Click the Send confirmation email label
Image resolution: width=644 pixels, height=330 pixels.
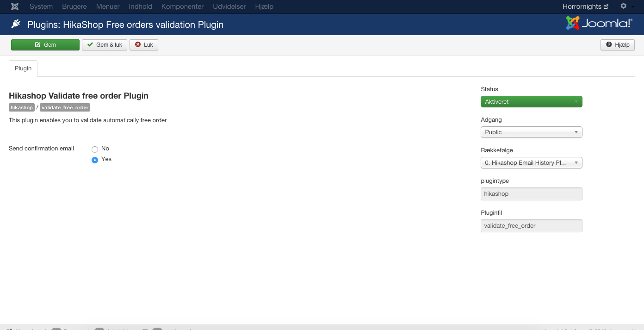[42, 149]
